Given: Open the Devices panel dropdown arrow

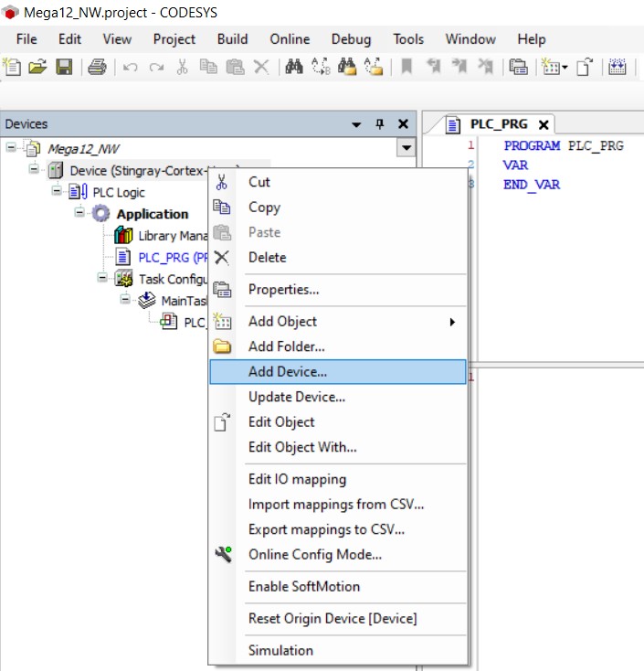Looking at the screenshot, I should 357,124.
